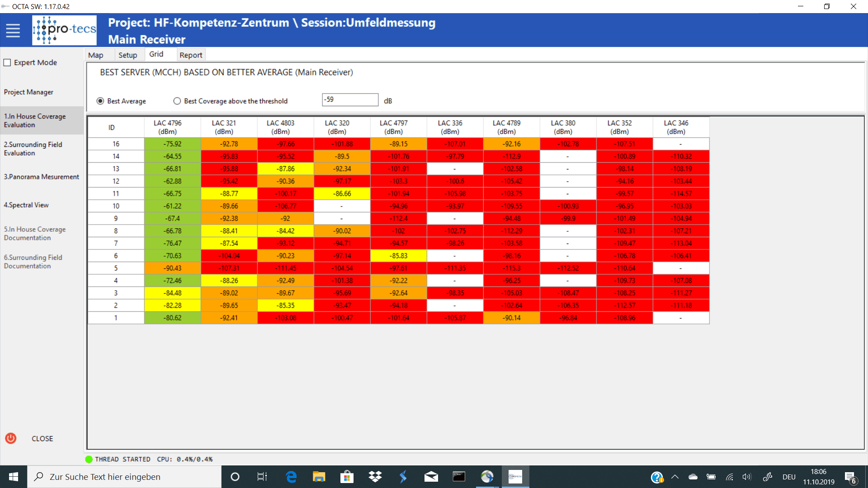Open the hamburger menu icon
Viewport: 868px width, 488px height.
pyautogui.click(x=13, y=30)
